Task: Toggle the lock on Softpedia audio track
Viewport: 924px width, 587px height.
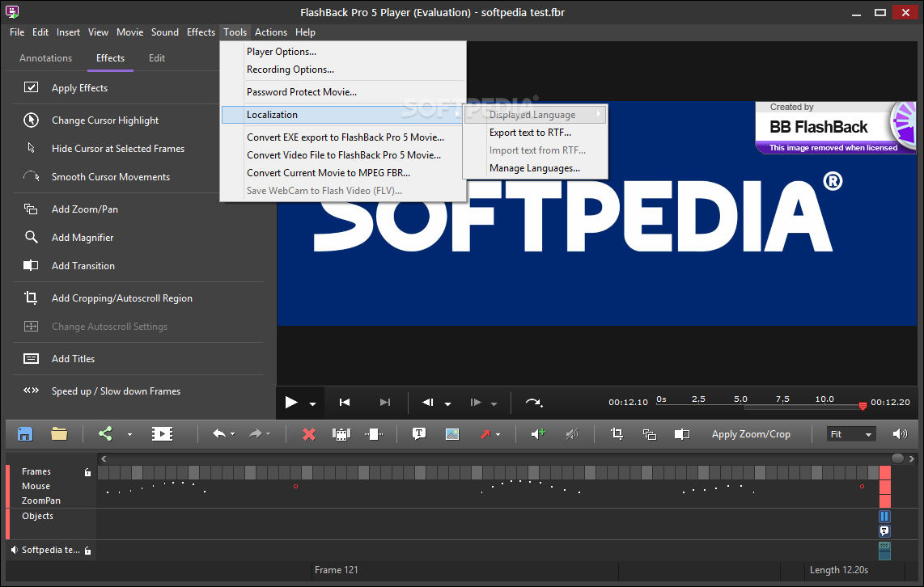Action: pos(87,551)
